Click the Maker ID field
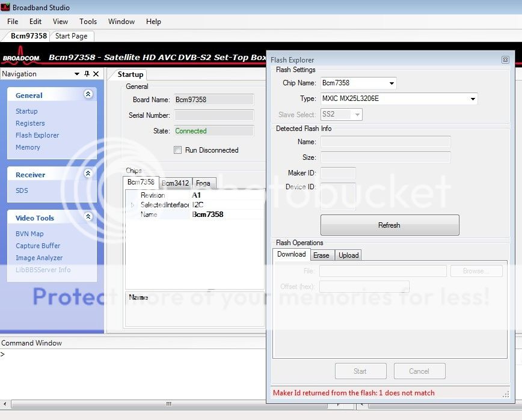 pyautogui.click(x=338, y=173)
